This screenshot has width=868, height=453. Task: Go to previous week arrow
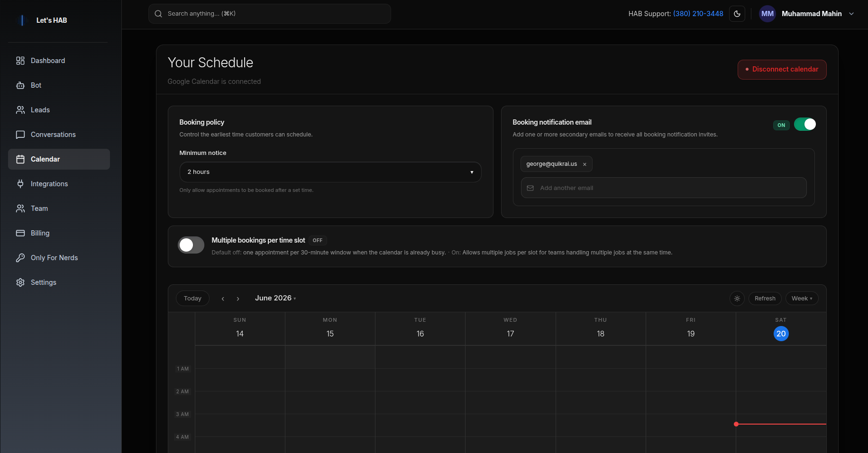tap(223, 299)
